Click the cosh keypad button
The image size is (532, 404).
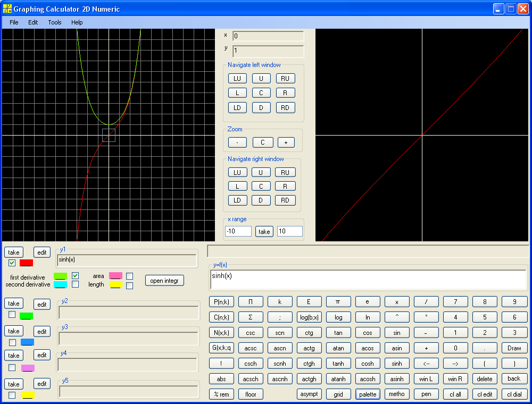click(368, 364)
